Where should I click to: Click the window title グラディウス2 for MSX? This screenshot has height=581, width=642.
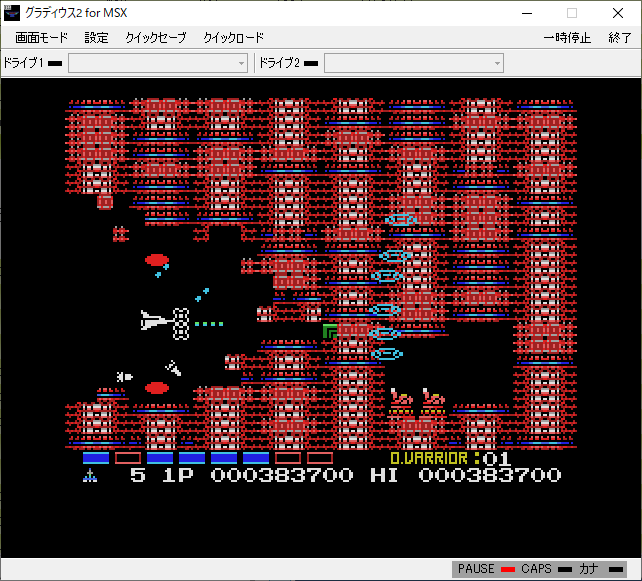point(76,13)
